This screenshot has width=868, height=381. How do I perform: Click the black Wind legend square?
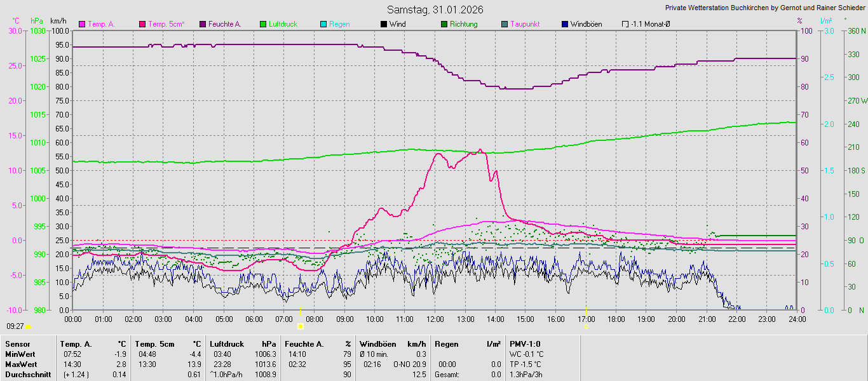tap(384, 24)
